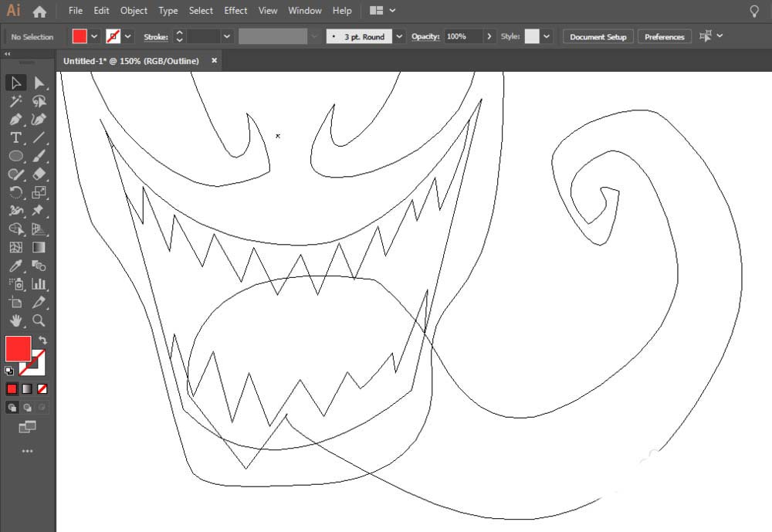Pick the Symbol Sprayer tool
772x532 pixels.
[x=15, y=283]
